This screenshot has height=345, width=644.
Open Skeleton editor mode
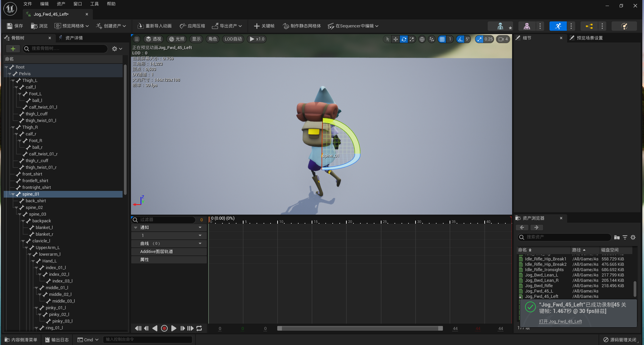point(500,26)
